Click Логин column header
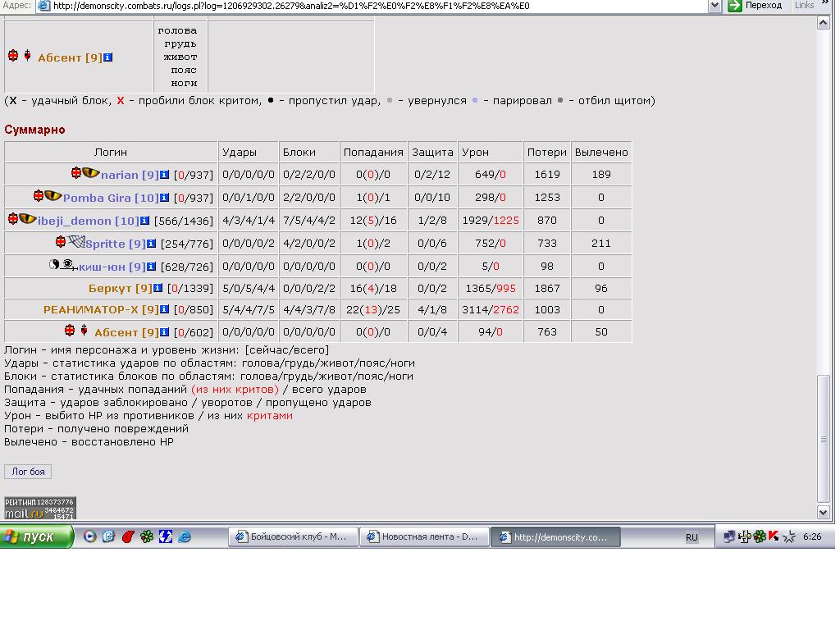 (x=111, y=152)
